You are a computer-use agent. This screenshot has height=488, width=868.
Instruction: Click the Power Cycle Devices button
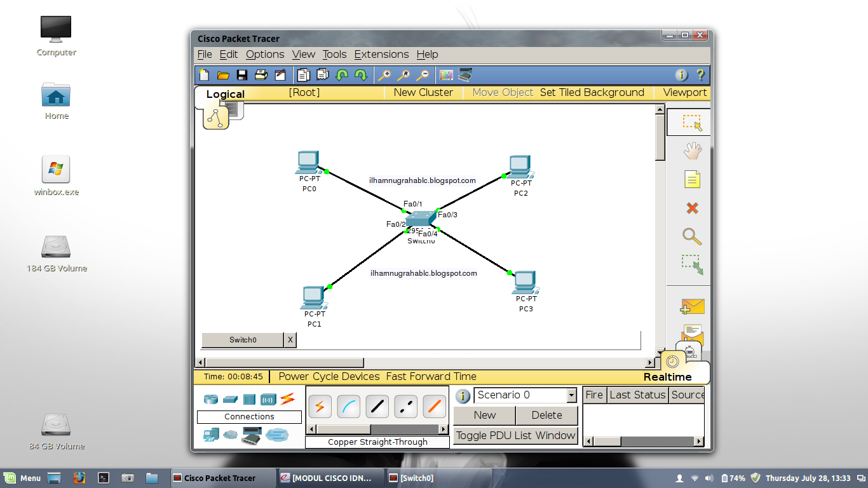(x=328, y=376)
